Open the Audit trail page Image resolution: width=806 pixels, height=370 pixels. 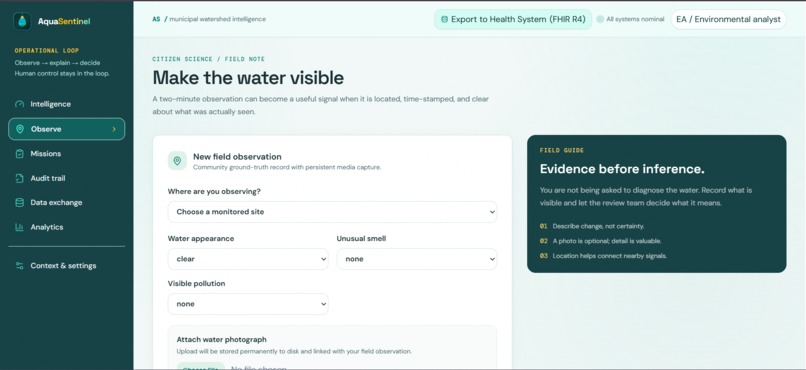[66, 178]
